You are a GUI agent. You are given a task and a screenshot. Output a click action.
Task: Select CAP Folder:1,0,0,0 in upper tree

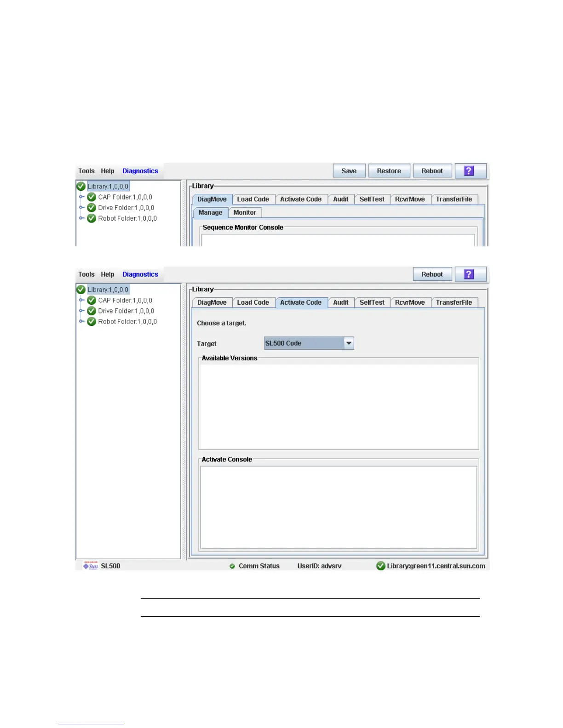(125, 197)
